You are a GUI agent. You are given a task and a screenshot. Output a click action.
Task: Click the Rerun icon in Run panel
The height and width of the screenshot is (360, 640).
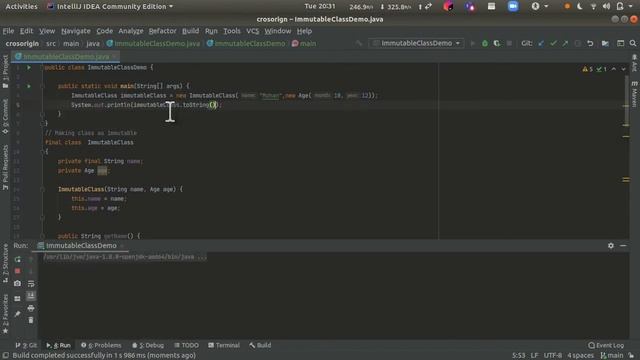pos(18,260)
